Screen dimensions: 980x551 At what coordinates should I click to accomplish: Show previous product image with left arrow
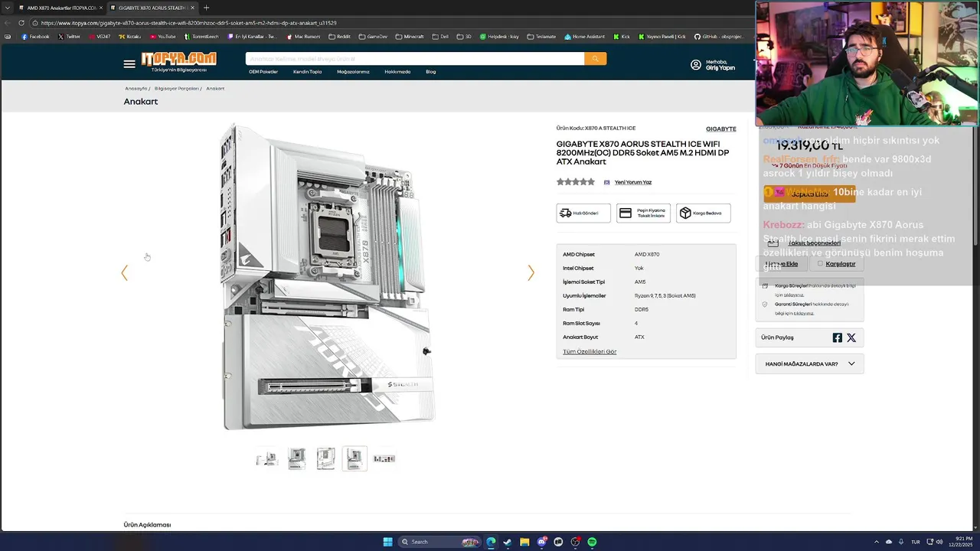pyautogui.click(x=125, y=272)
